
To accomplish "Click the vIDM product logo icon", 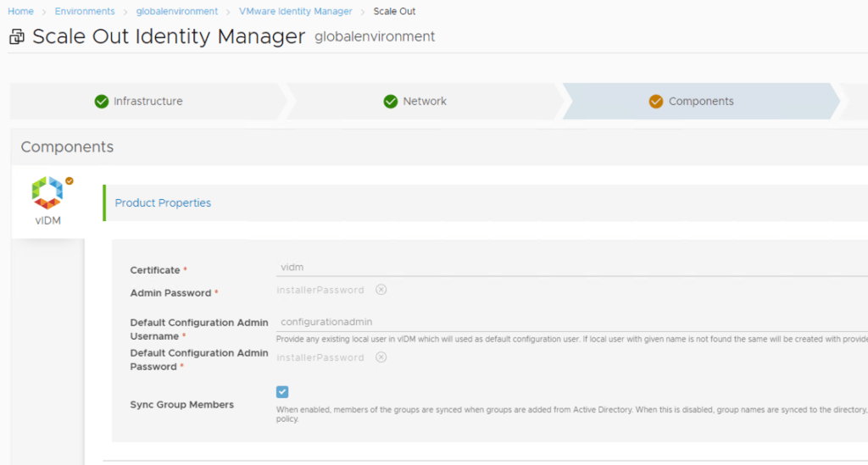I will [47, 193].
